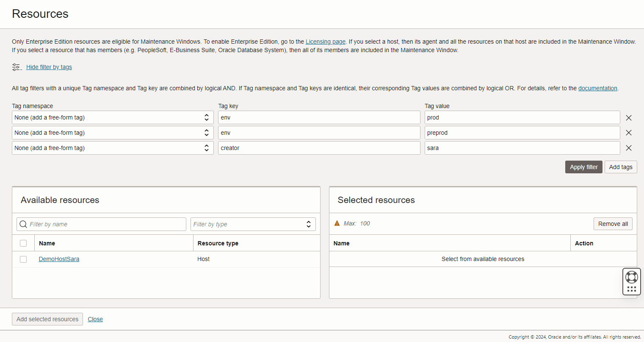Remove the env preprod tag filter row
This screenshot has height=342, width=644.
click(x=629, y=133)
